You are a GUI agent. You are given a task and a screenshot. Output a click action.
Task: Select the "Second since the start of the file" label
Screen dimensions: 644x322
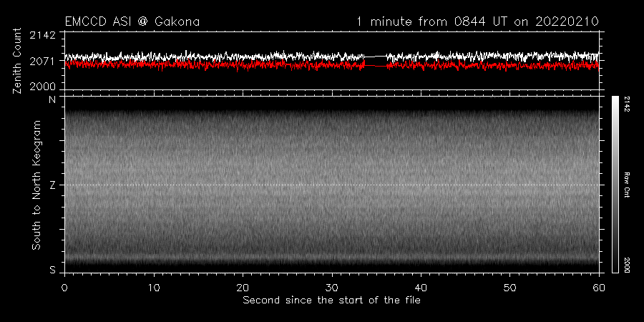pos(331,300)
